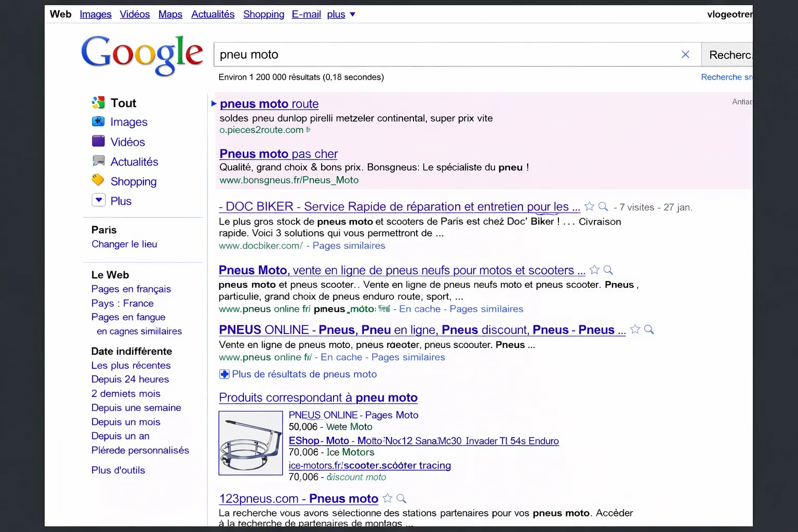Click Changer le lieu
The height and width of the screenshot is (532, 798).
[124, 244]
